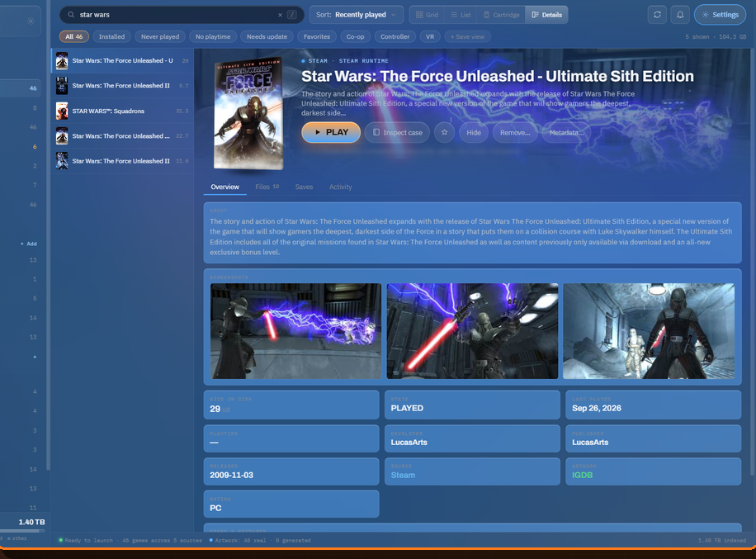Filter by Installed games
Screen dimensions: 756x559
112,36
